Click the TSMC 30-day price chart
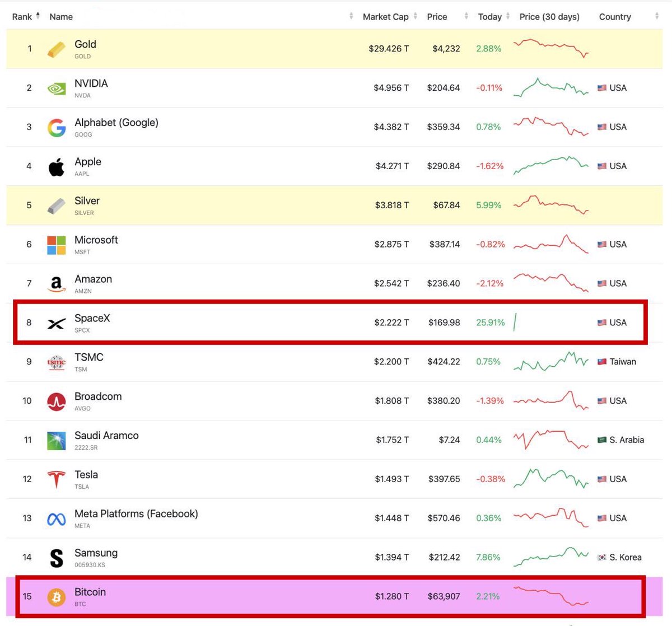The width and height of the screenshot is (672, 626). tap(551, 361)
